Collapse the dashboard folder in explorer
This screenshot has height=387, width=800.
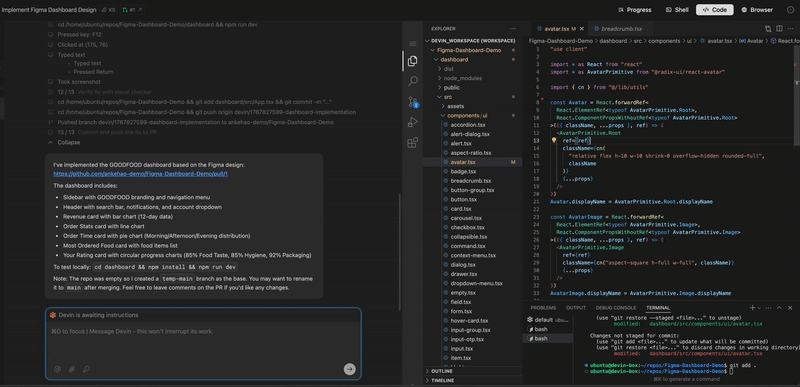[472, 60]
